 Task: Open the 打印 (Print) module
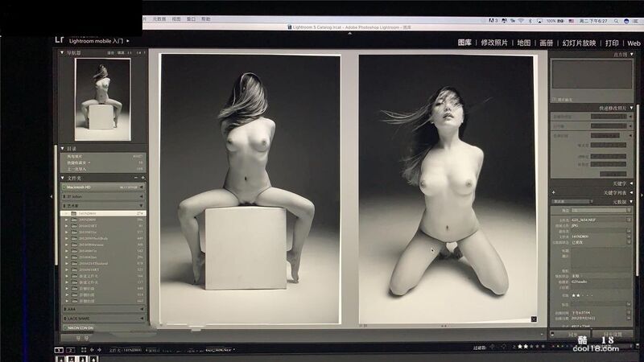612,43
